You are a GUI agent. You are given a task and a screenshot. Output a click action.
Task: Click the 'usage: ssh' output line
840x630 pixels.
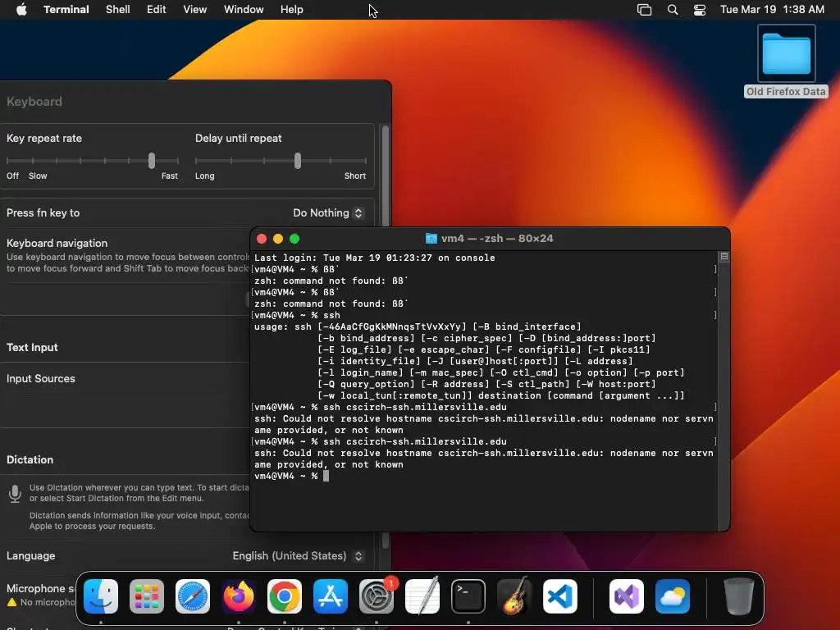[x=418, y=326]
